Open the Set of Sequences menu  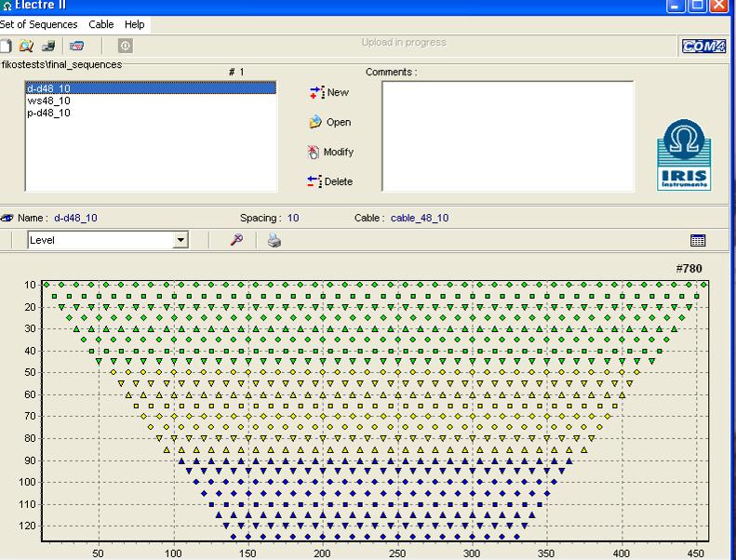(38, 24)
